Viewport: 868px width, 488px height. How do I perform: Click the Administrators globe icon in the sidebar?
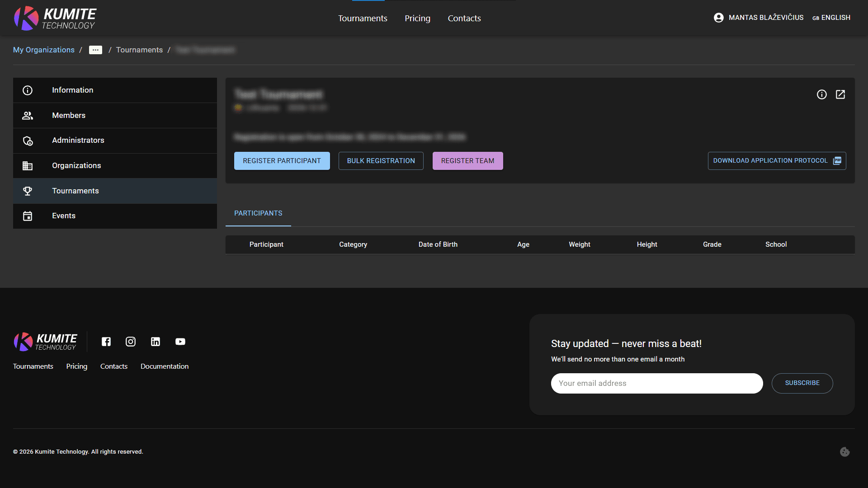28,141
